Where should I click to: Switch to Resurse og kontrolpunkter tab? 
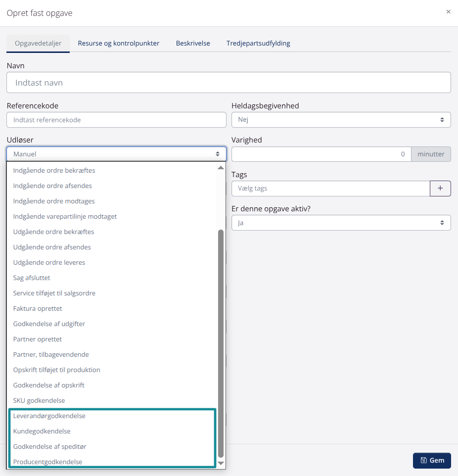[x=118, y=43]
